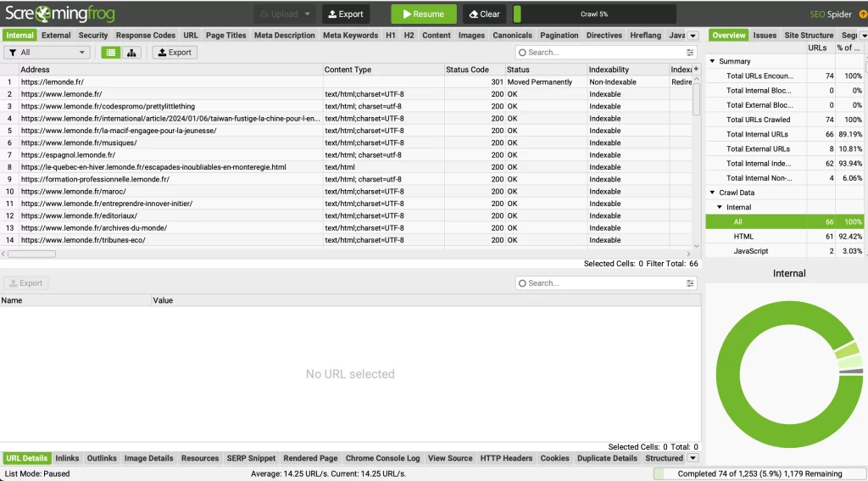Image resolution: width=868 pixels, height=481 pixels.
Task: Clear the crawl data
Action: [x=484, y=14]
